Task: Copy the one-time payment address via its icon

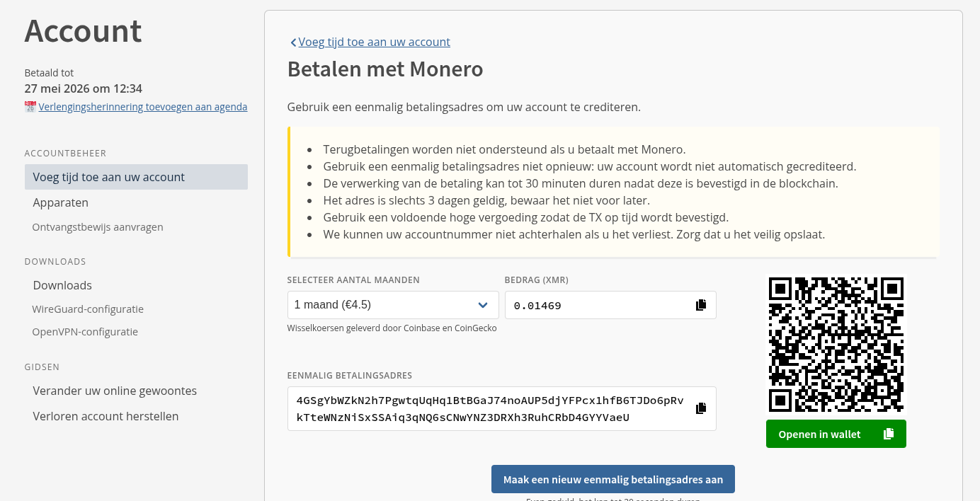Action: [701, 408]
